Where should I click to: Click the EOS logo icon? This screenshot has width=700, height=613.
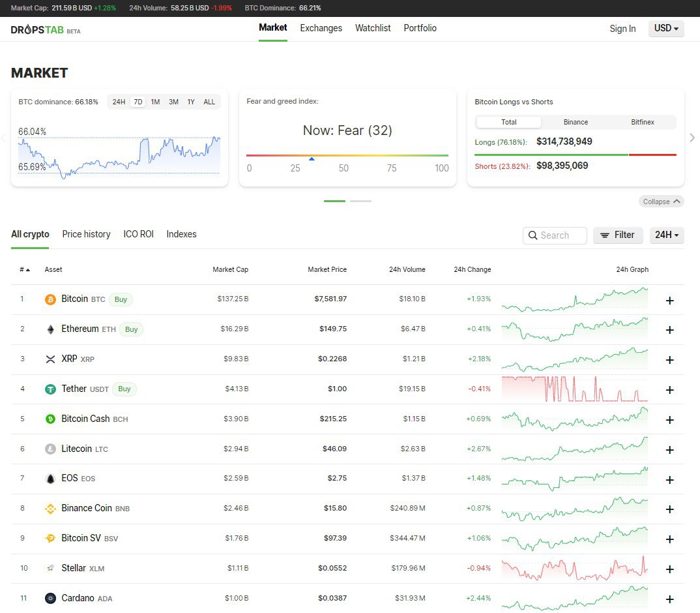pyautogui.click(x=50, y=479)
